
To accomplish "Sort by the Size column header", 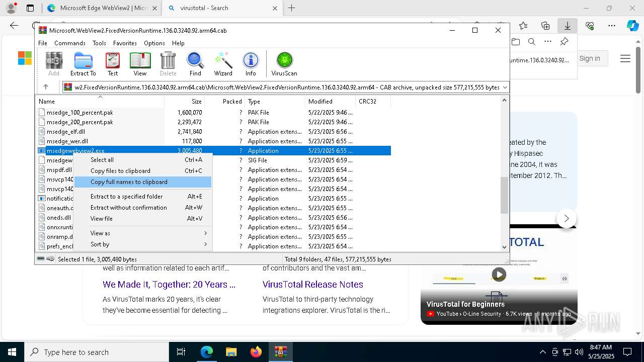I will pyautogui.click(x=184, y=102).
